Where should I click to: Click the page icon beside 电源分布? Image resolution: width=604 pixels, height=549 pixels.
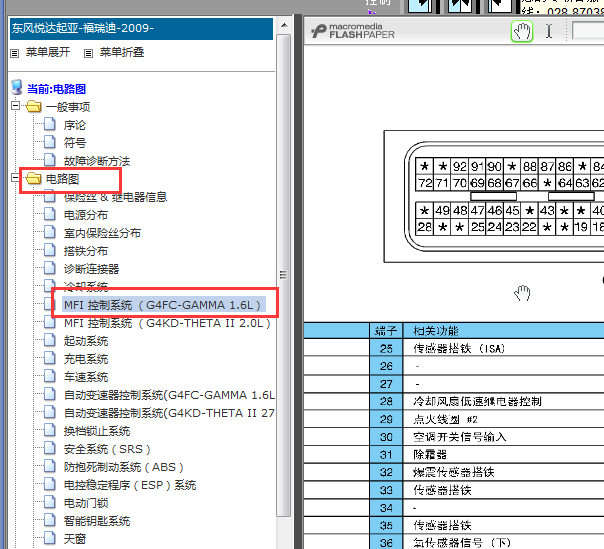tap(50, 214)
